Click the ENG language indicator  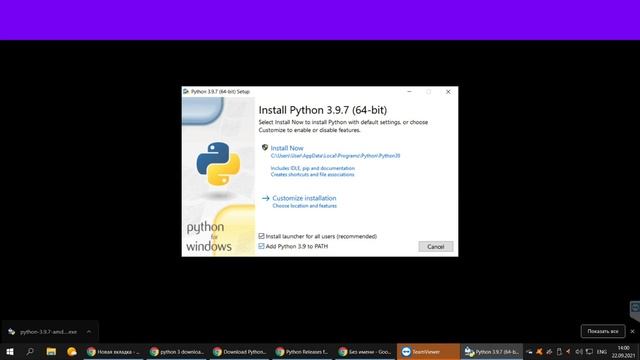pyautogui.click(x=602, y=352)
